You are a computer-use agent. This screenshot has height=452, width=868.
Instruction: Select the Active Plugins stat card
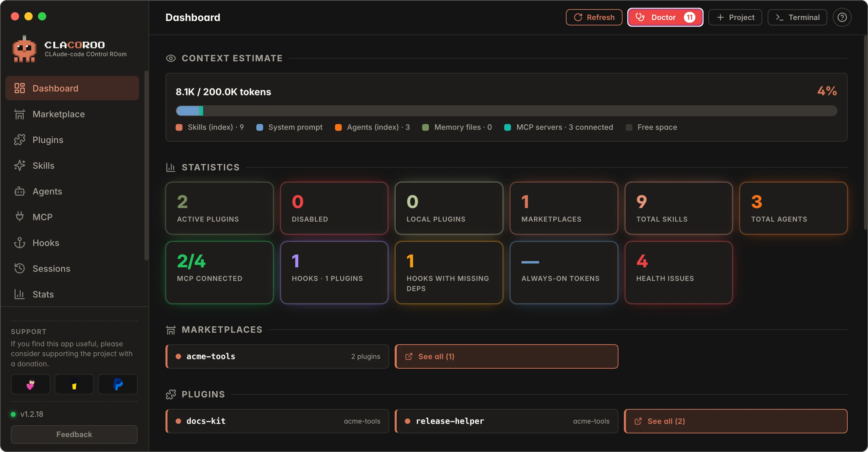click(x=219, y=208)
